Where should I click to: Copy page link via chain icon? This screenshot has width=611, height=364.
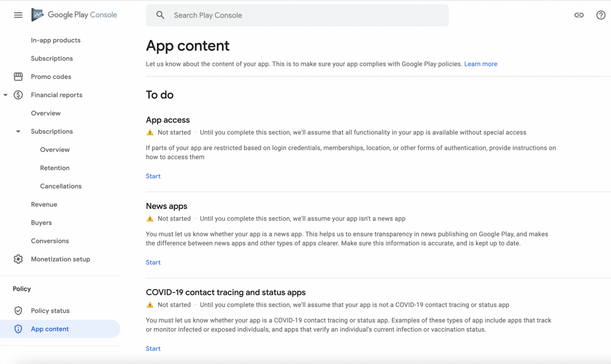(x=579, y=15)
